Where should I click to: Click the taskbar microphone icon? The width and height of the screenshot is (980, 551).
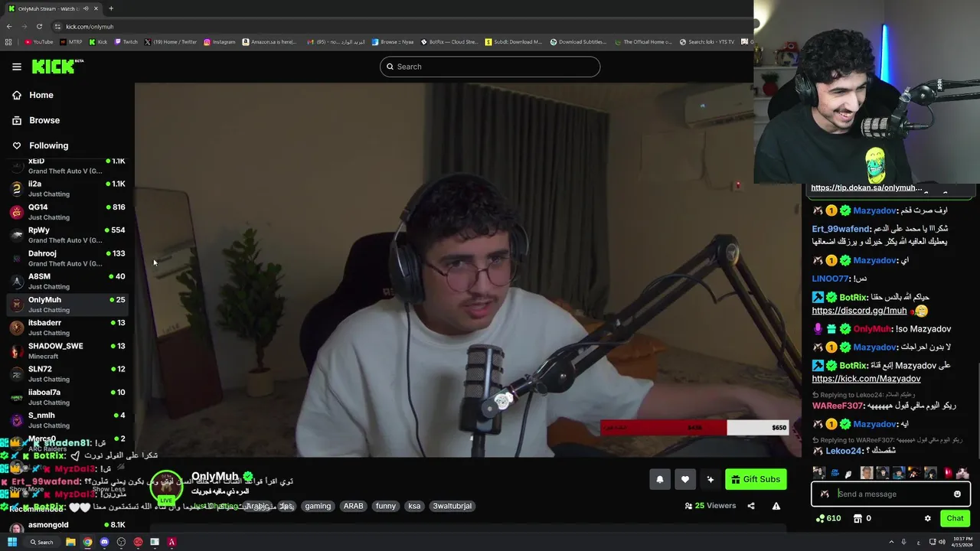tap(903, 542)
